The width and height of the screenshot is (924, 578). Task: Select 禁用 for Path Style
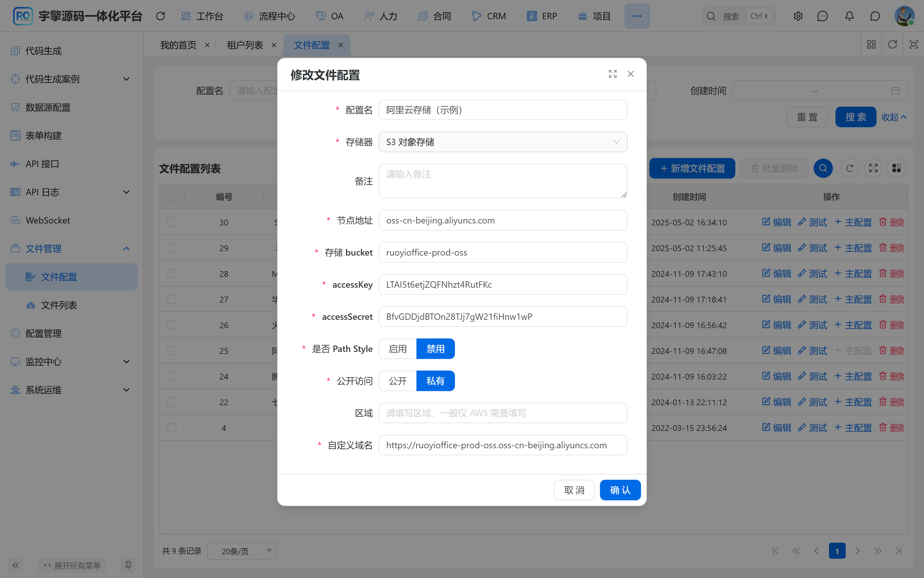435,349
